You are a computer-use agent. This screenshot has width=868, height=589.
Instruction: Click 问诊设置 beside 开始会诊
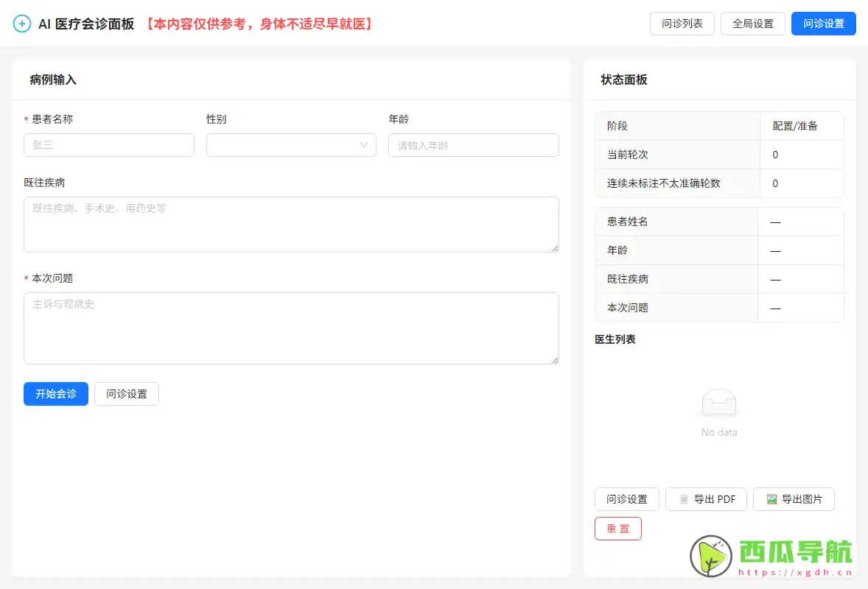[x=127, y=394]
